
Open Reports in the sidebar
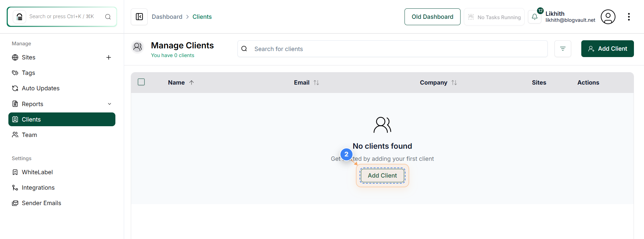tap(62, 104)
